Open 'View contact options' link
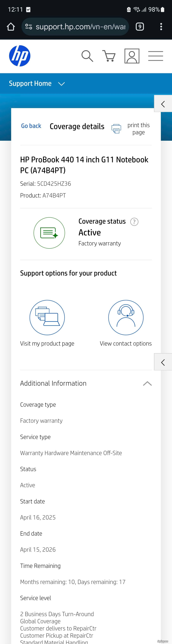172x644 pixels. (x=126, y=343)
